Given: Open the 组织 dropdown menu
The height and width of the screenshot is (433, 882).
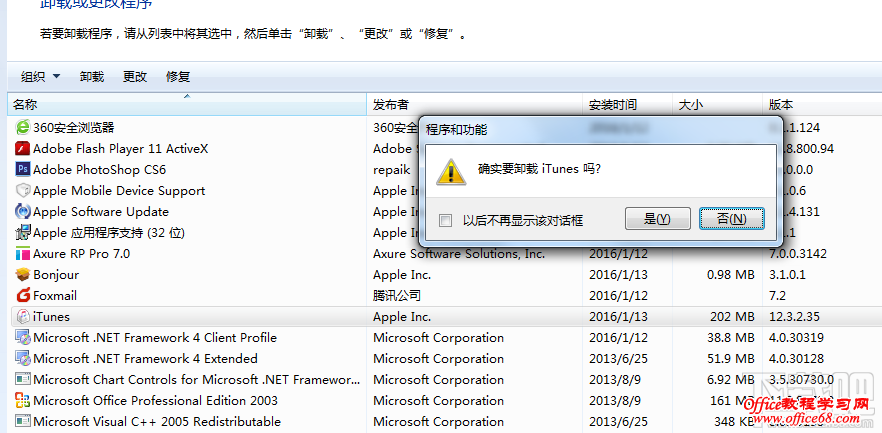Looking at the screenshot, I should coord(40,76).
